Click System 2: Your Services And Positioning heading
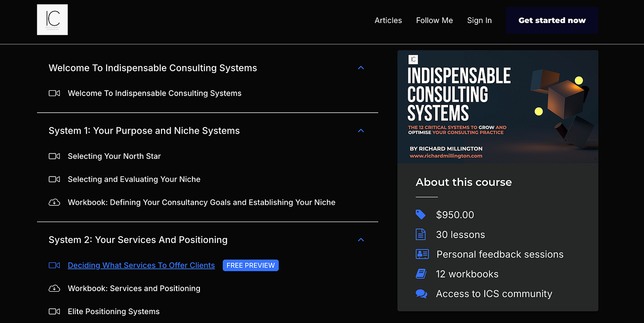 coord(138,240)
